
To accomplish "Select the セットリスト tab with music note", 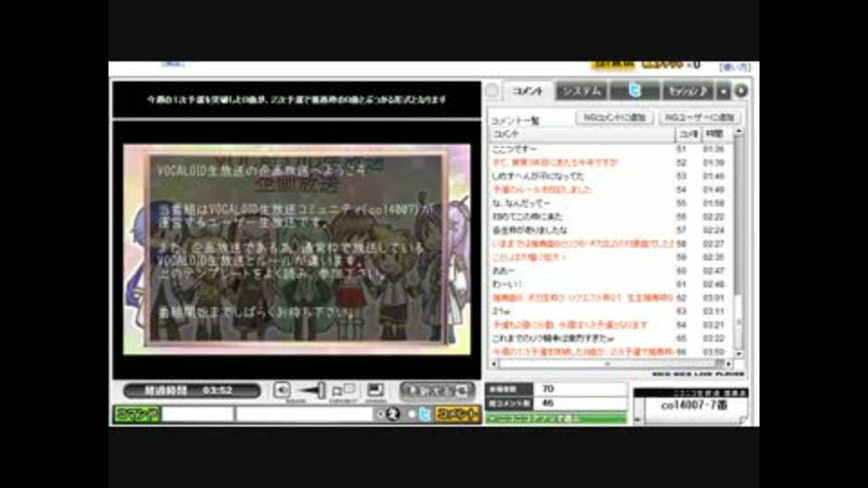I will tap(688, 91).
